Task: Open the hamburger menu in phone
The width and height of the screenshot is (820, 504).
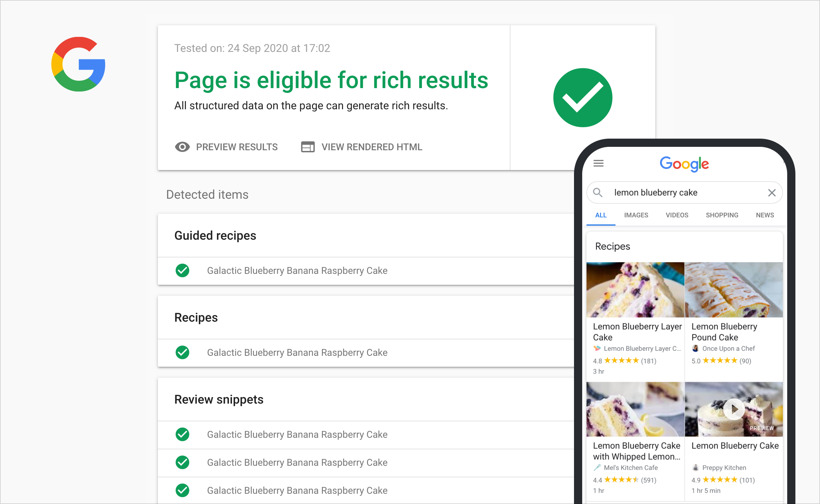Action: 598,163
